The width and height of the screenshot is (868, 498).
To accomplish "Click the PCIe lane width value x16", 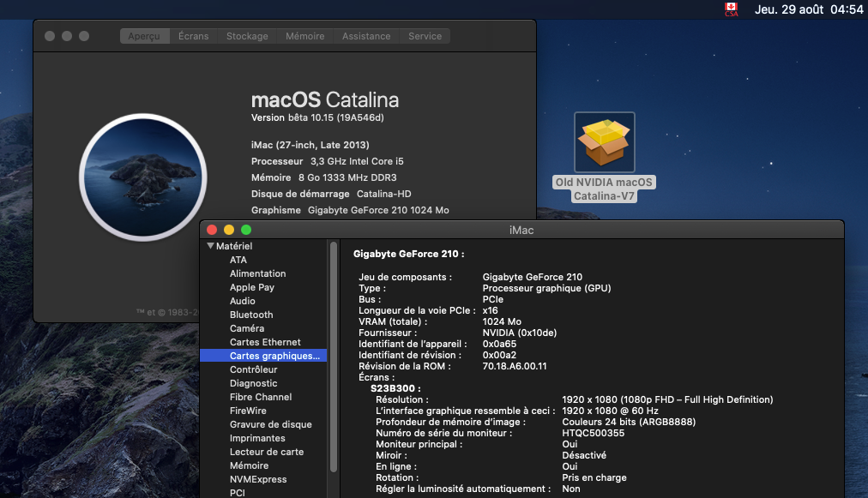I will 490,310.
